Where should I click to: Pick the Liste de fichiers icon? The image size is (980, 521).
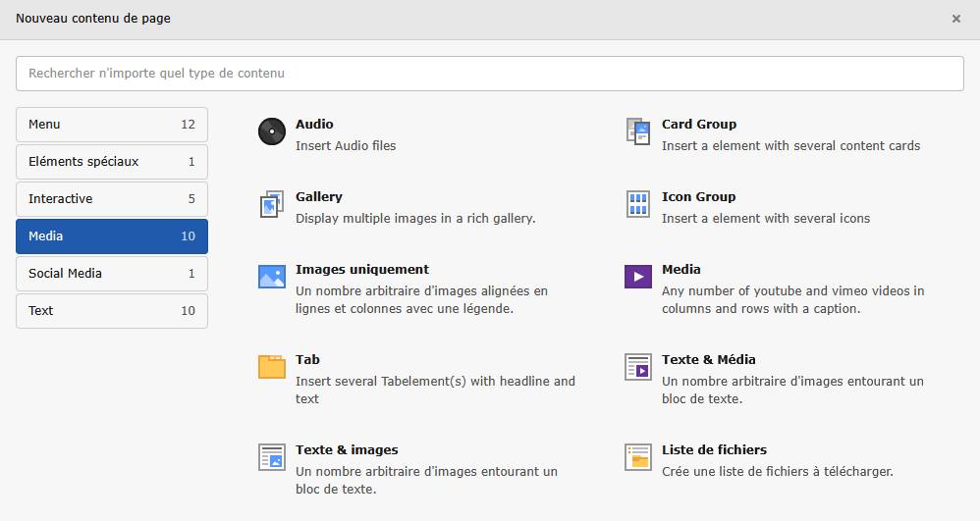point(638,457)
